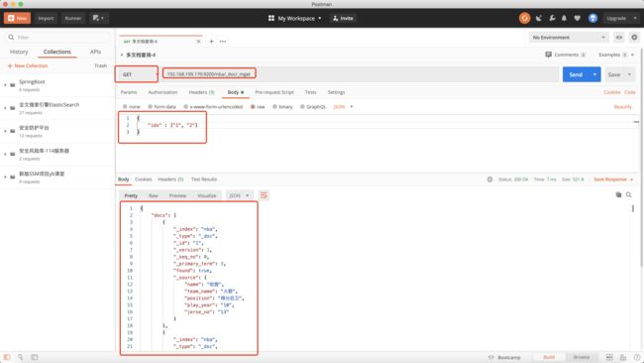Image resolution: width=644 pixels, height=363 pixels.
Task: Open the Comments panel
Action: pos(566,55)
